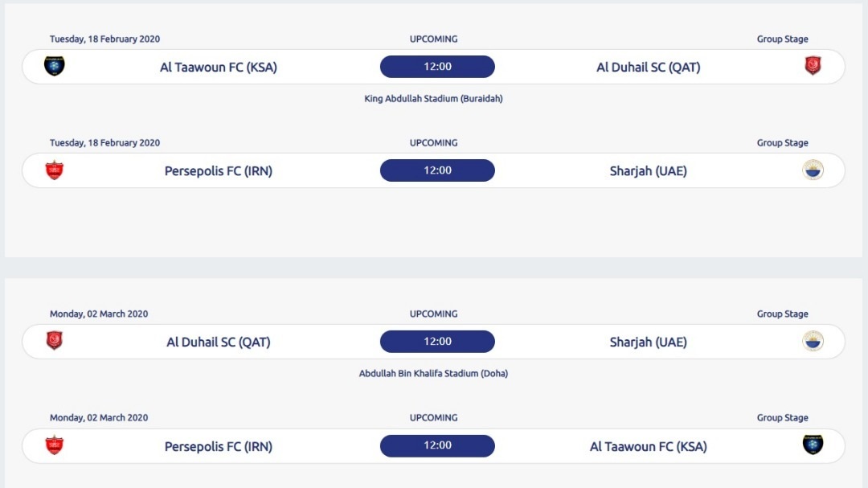Select King Abdullah Stadium (Buraidah) venue text
Image resolution: width=868 pixels, height=488 pixels.
(433, 99)
